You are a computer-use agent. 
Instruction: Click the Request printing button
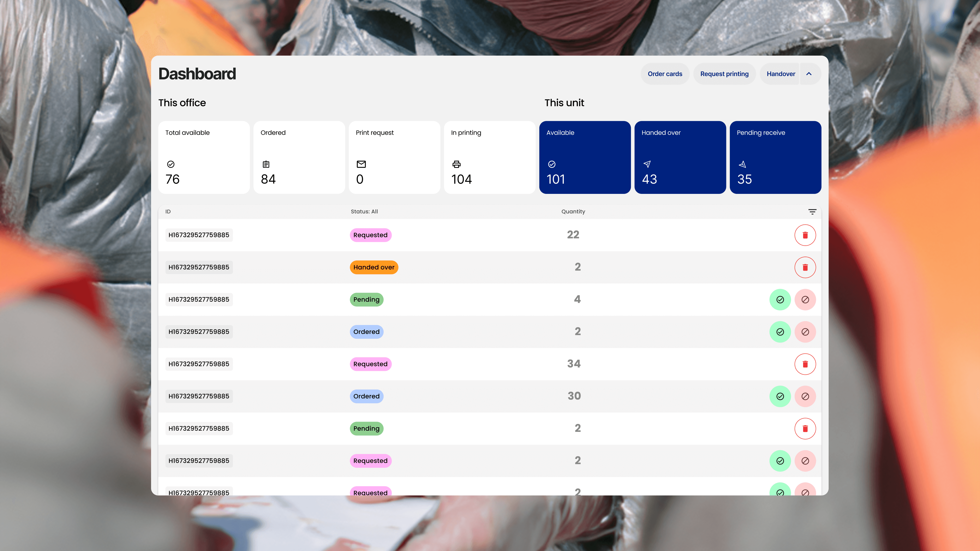(724, 74)
